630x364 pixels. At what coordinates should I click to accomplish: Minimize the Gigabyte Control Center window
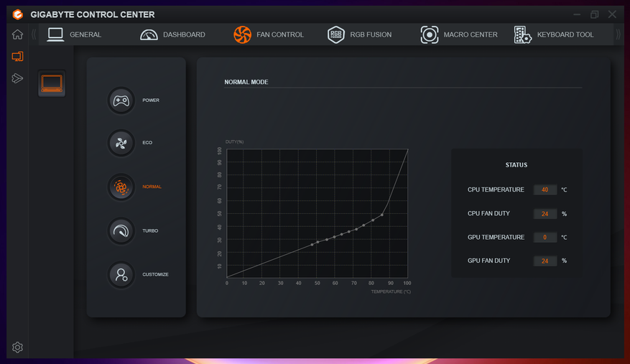[x=577, y=14]
